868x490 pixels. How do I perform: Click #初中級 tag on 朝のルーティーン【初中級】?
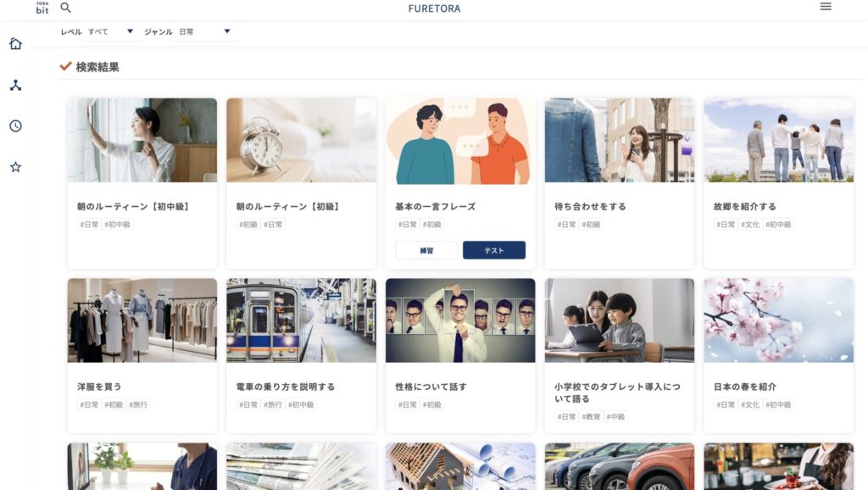pos(117,225)
